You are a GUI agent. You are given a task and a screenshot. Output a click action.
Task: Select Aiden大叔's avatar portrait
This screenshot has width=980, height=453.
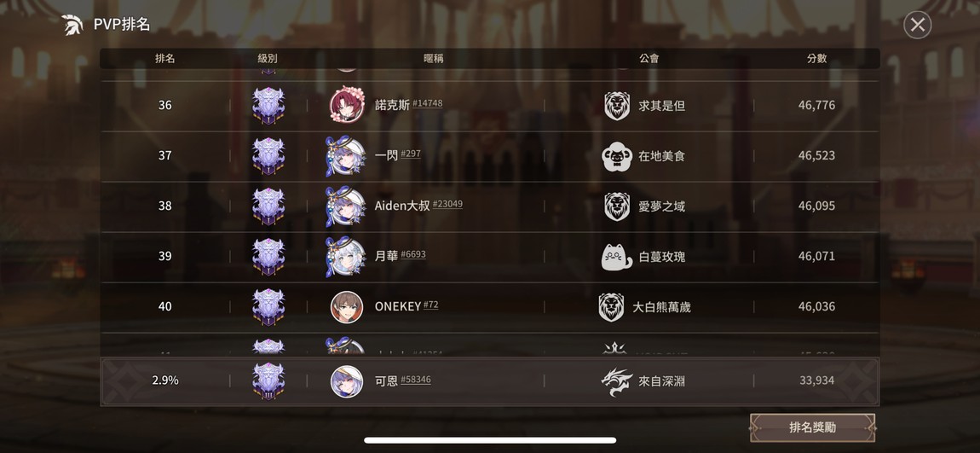click(x=345, y=206)
